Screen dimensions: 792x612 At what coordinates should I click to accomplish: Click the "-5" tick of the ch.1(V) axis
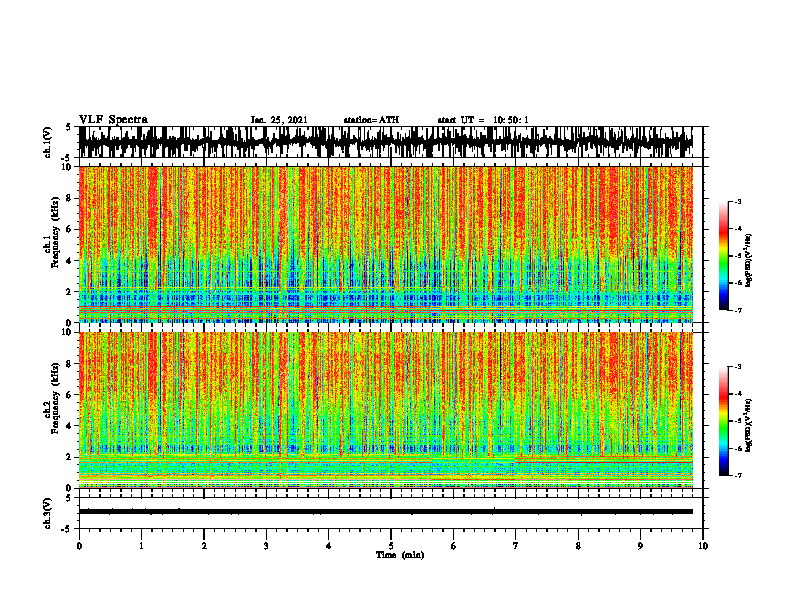point(68,158)
